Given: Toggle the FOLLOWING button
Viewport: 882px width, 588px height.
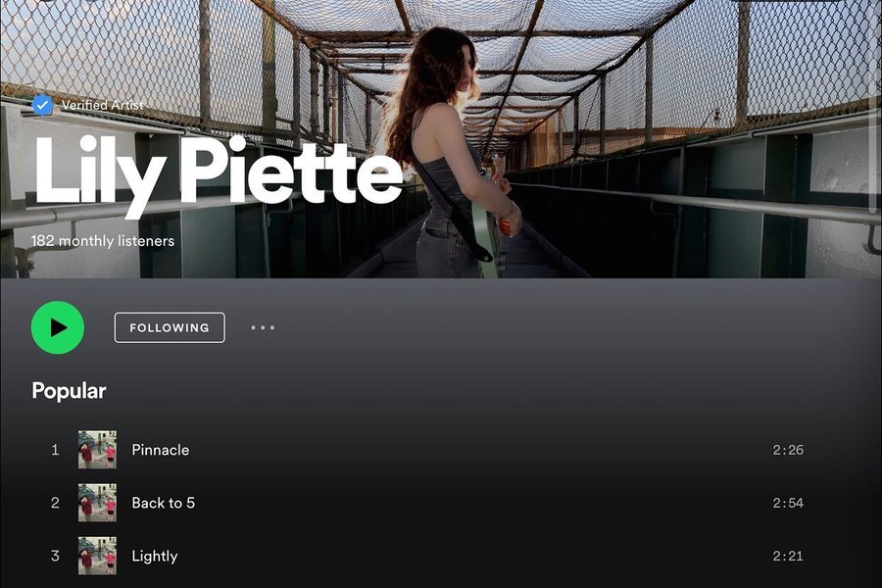Looking at the screenshot, I should (170, 327).
